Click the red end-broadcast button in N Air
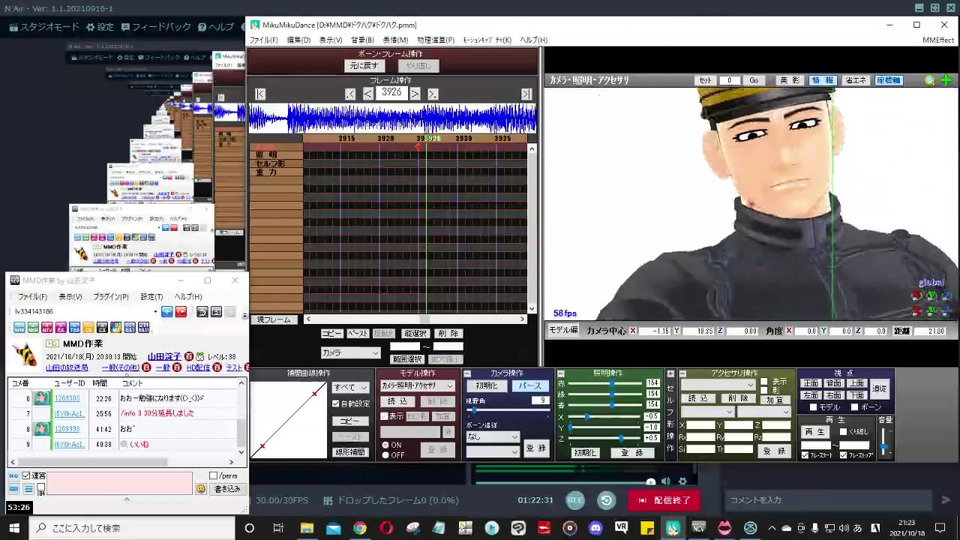960x540 pixels. [x=665, y=500]
